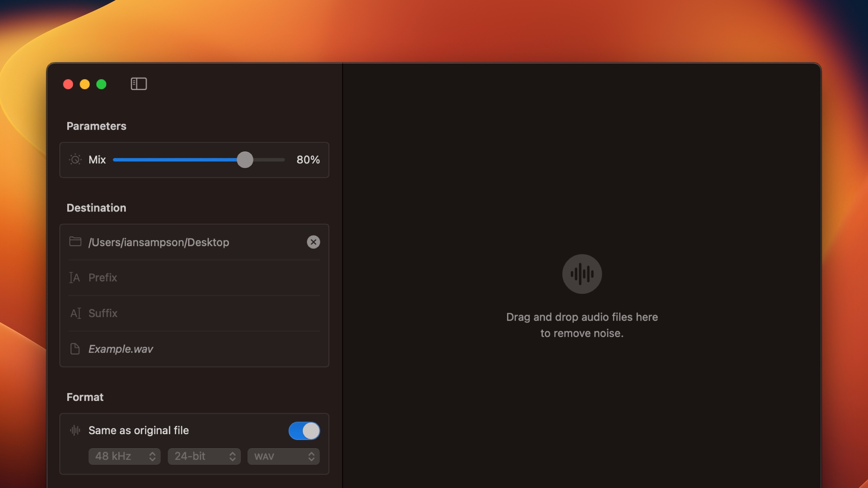Open the 24-bit depth dropdown
The image size is (868, 488).
tap(204, 456)
